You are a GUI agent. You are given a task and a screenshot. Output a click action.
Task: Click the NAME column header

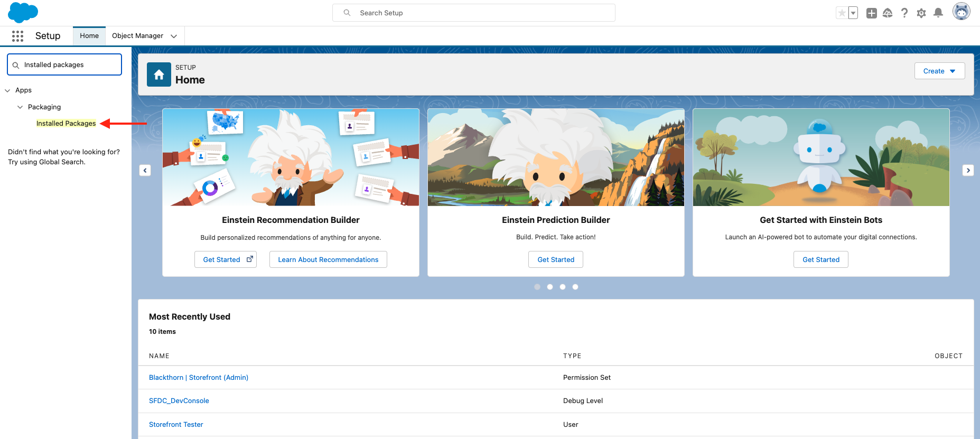tap(159, 356)
